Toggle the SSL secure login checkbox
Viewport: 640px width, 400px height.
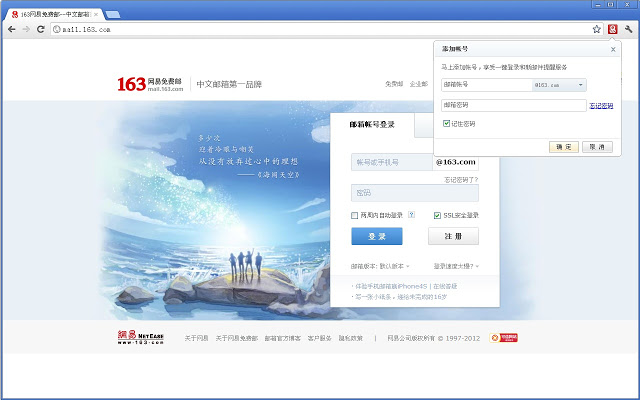tap(437, 216)
